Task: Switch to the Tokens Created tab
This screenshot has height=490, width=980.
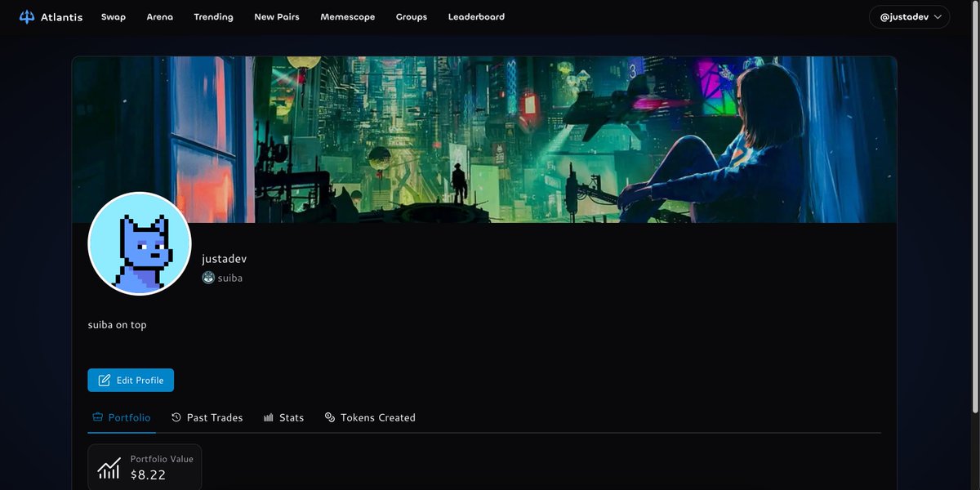Action: coord(370,417)
